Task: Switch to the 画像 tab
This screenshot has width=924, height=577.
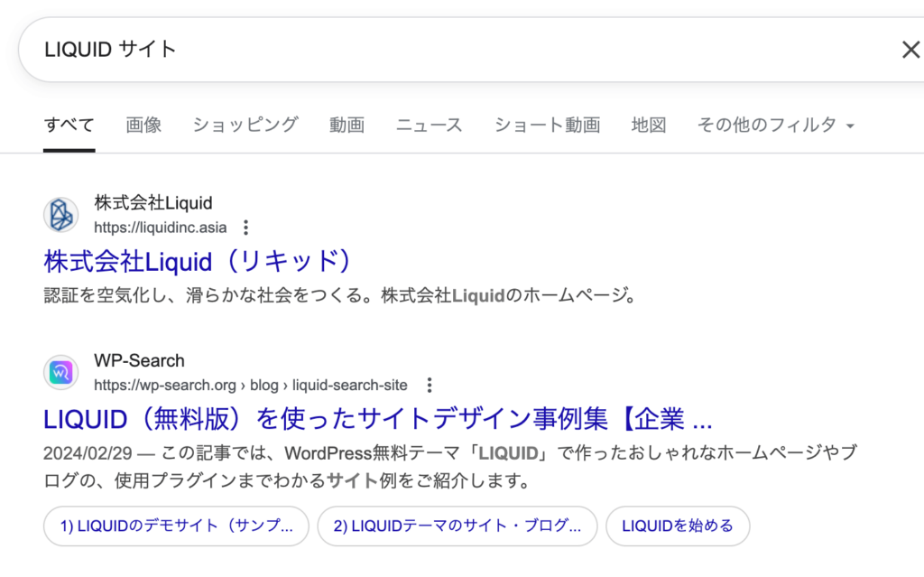Action: click(x=143, y=126)
